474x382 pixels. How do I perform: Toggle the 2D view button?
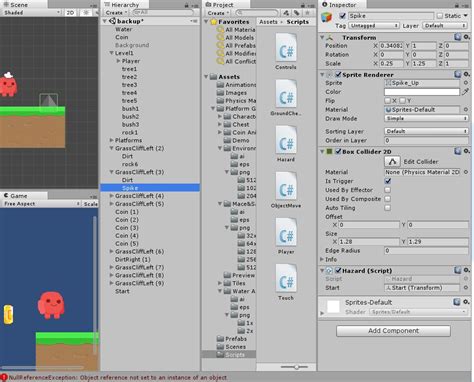point(70,13)
